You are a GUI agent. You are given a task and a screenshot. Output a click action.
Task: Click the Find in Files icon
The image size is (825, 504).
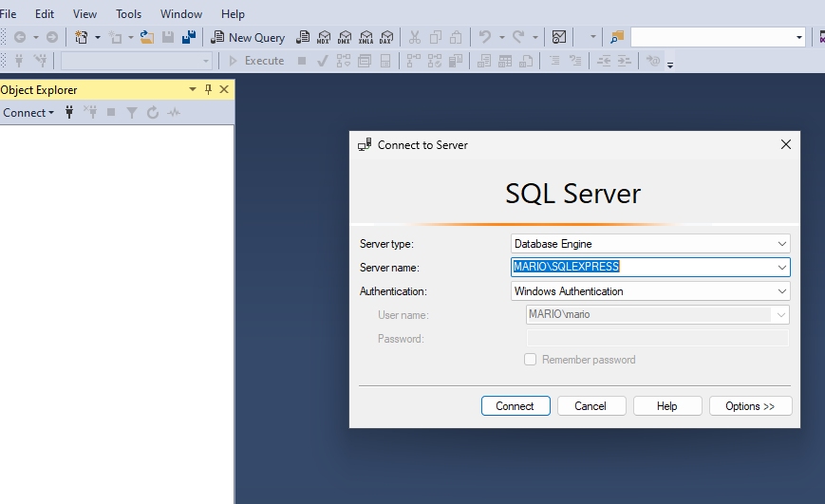pos(617,37)
